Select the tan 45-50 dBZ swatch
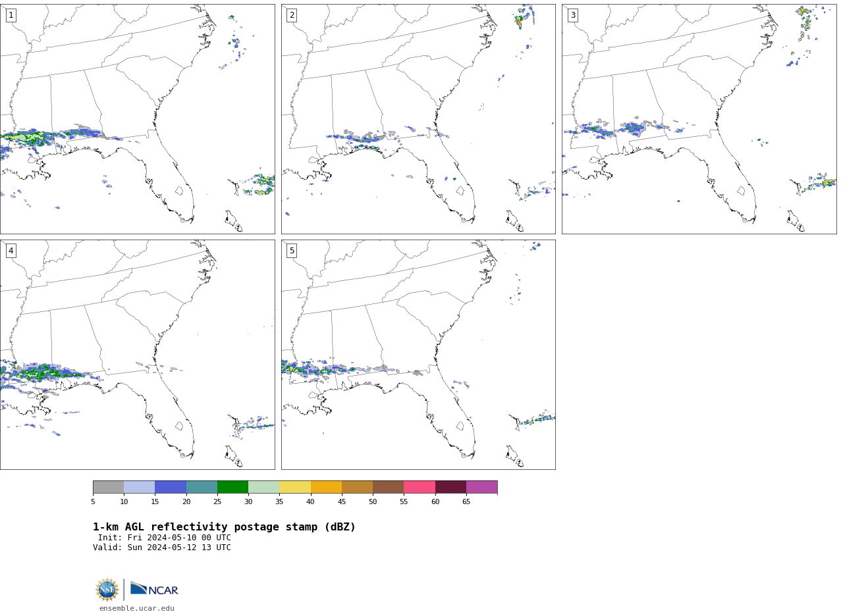 click(357, 487)
